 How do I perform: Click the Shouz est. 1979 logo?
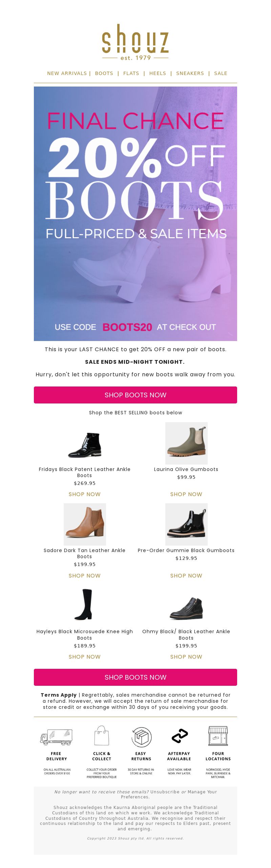[135, 42]
